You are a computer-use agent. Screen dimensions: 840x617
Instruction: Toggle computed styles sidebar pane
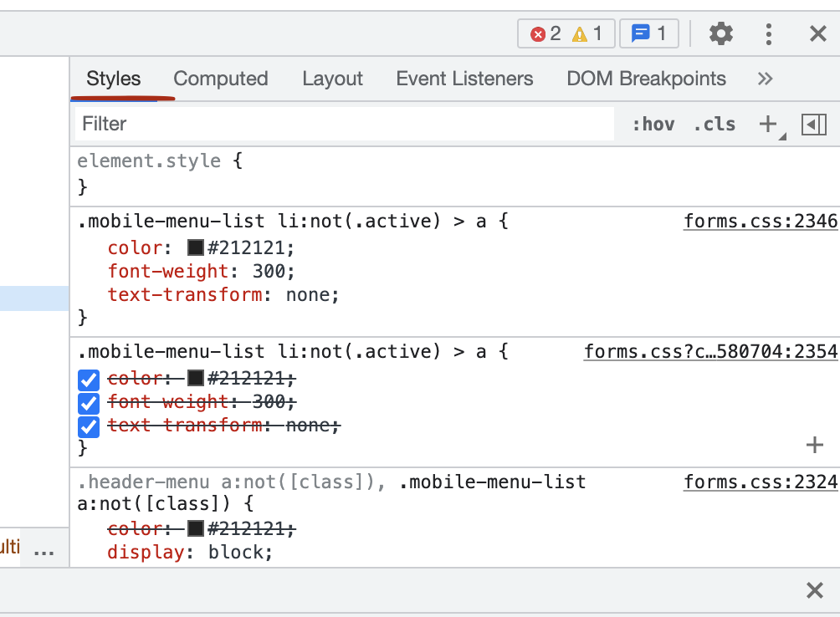pyautogui.click(x=813, y=125)
